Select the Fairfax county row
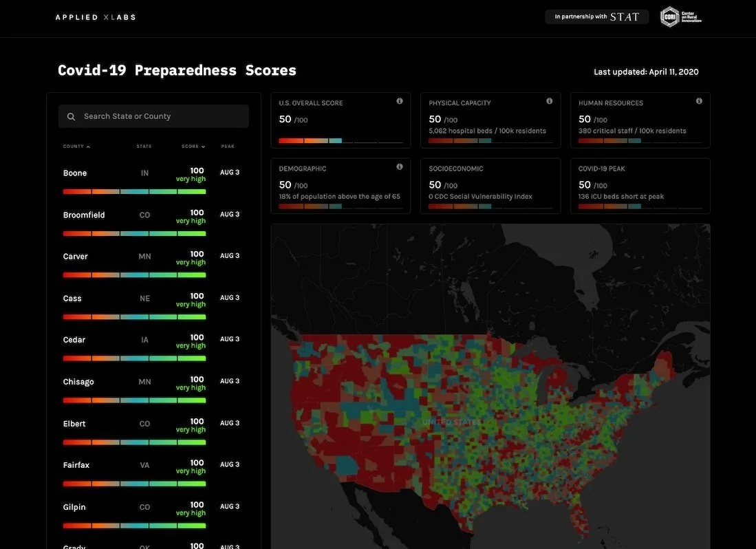756x549 pixels. click(x=153, y=473)
